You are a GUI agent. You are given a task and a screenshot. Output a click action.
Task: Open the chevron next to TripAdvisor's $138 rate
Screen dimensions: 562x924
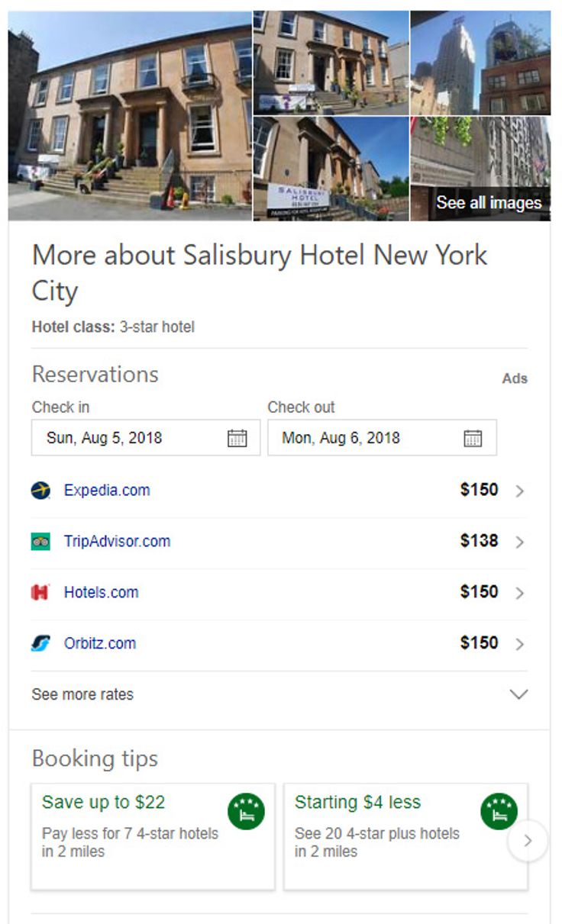[520, 541]
